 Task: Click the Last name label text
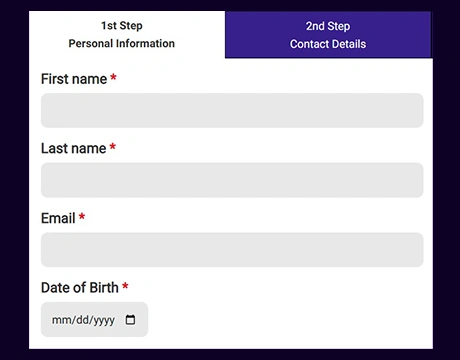74,148
